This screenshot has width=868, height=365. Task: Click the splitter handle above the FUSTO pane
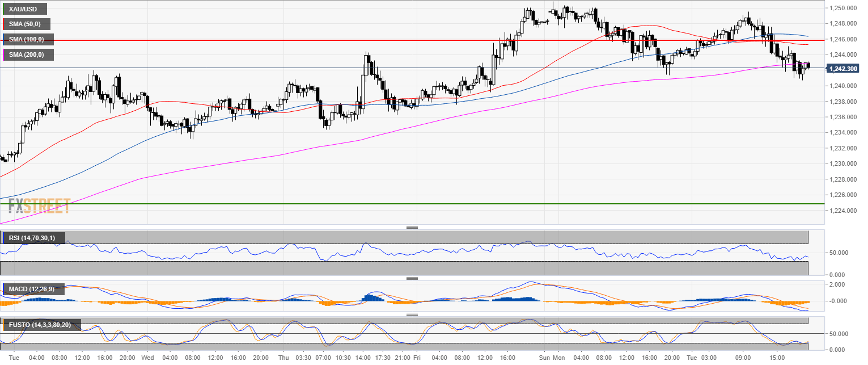[x=412, y=314]
